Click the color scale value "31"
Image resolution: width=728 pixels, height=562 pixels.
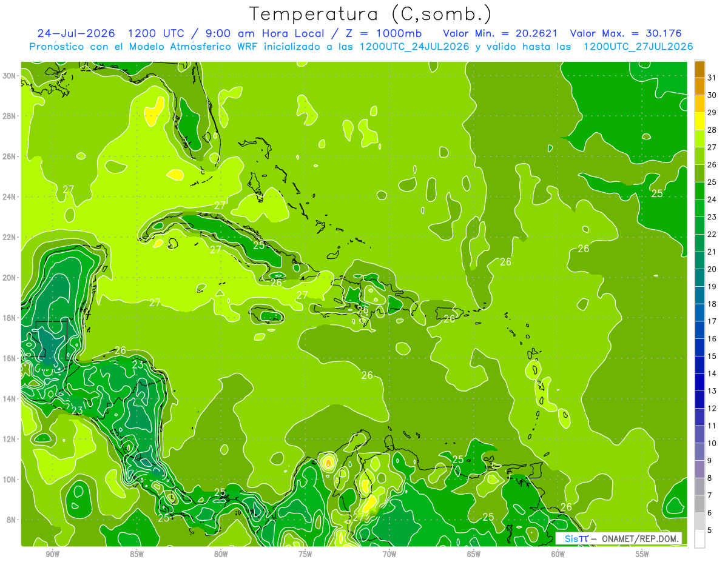tap(712, 77)
